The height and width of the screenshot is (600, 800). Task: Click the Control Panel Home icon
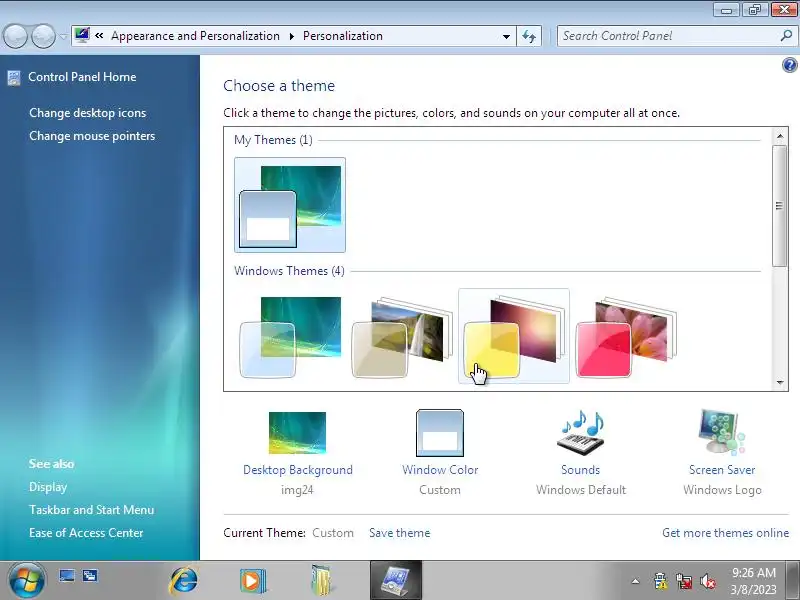tap(14, 78)
